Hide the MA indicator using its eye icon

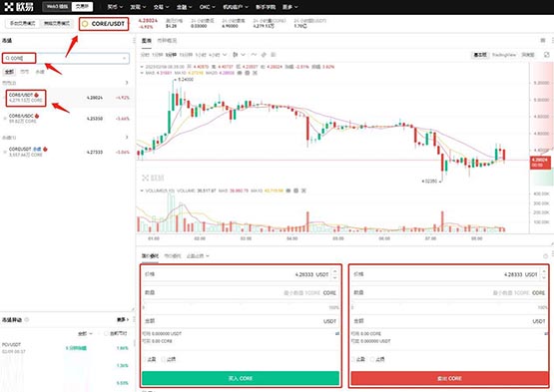pos(240,73)
